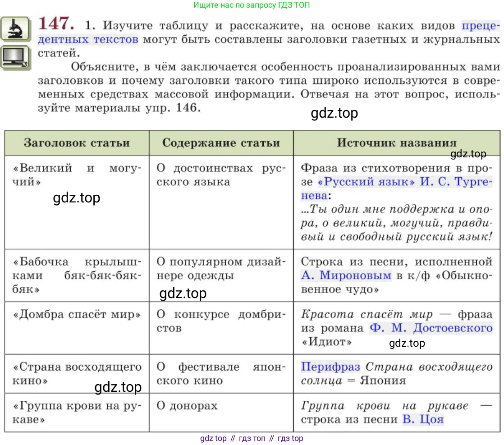
Task: Select the «Содержание статьи» column header
Action: [x=221, y=143]
